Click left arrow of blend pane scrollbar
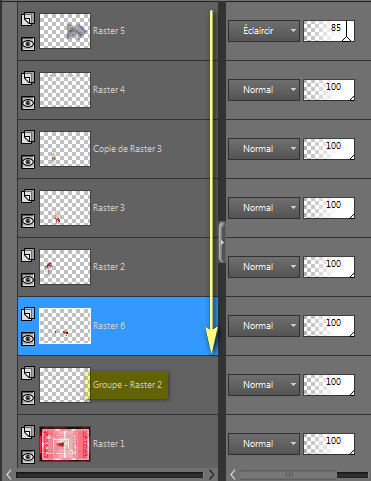Image resolution: width=371 pixels, height=481 pixels. [x=233, y=474]
